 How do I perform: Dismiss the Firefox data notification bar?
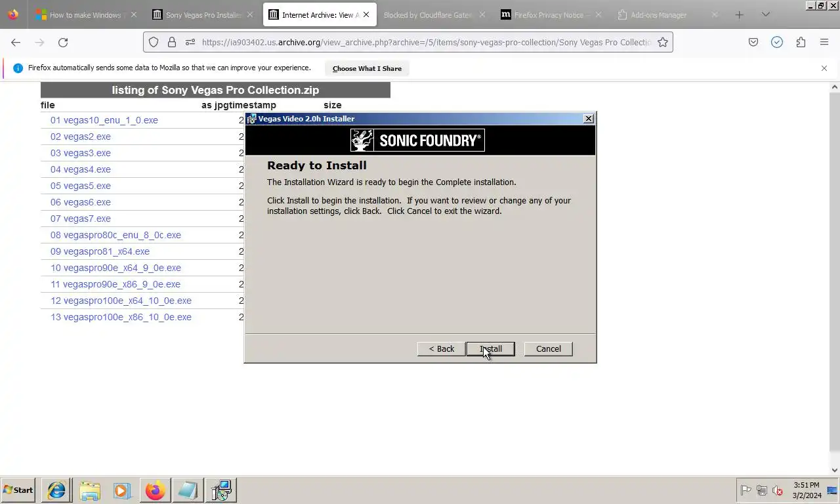coord(824,68)
